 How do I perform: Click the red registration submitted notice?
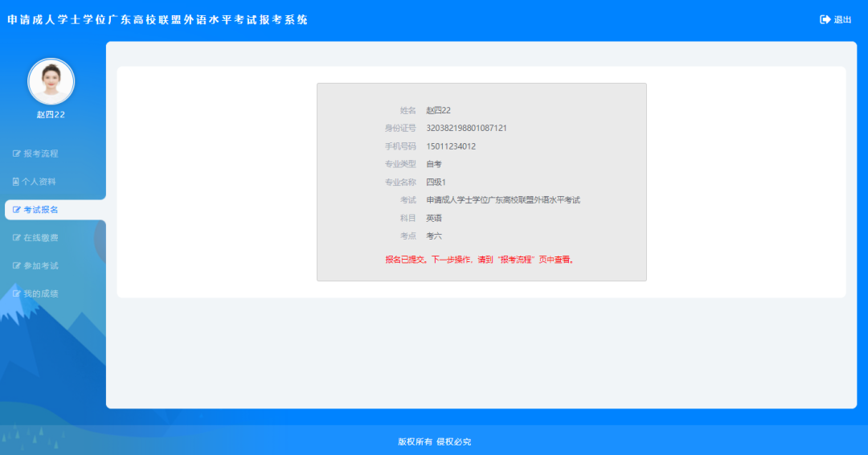tap(481, 260)
